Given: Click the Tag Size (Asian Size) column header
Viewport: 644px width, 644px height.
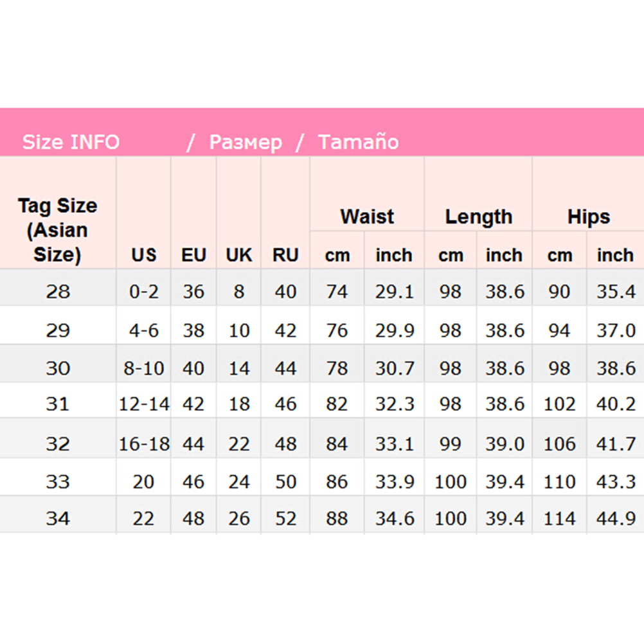Looking at the screenshot, I should tap(57, 230).
